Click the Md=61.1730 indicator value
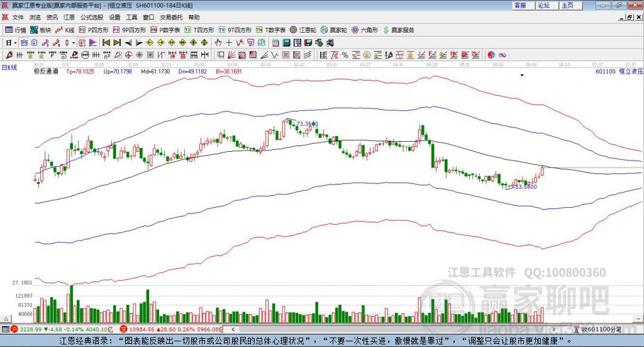The height and width of the screenshot is (347, 644). (155, 72)
